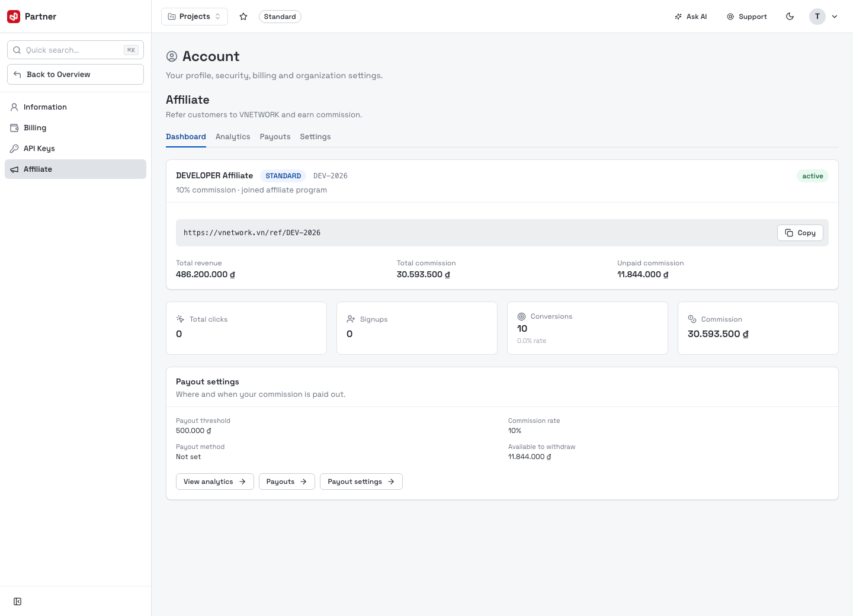This screenshot has height=616, width=853.
Task: Click the star favorite icon
Action: (243, 17)
